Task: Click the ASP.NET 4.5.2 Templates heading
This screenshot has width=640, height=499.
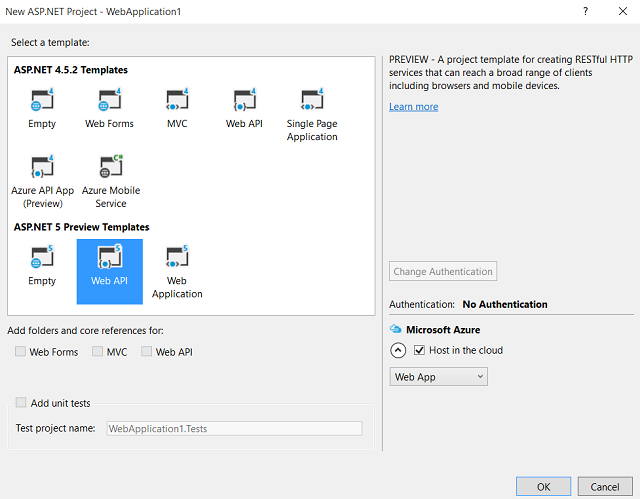Action: click(x=71, y=70)
